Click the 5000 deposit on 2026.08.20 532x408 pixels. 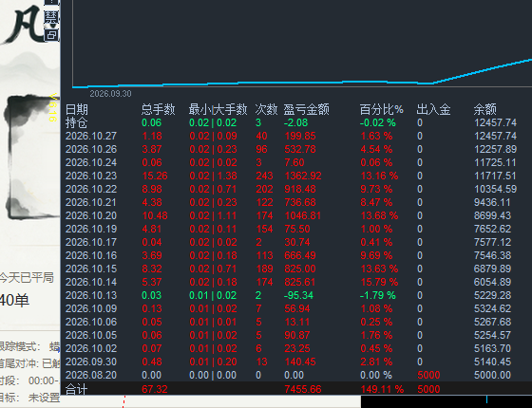pyautogui.click(x=428, y=375)
